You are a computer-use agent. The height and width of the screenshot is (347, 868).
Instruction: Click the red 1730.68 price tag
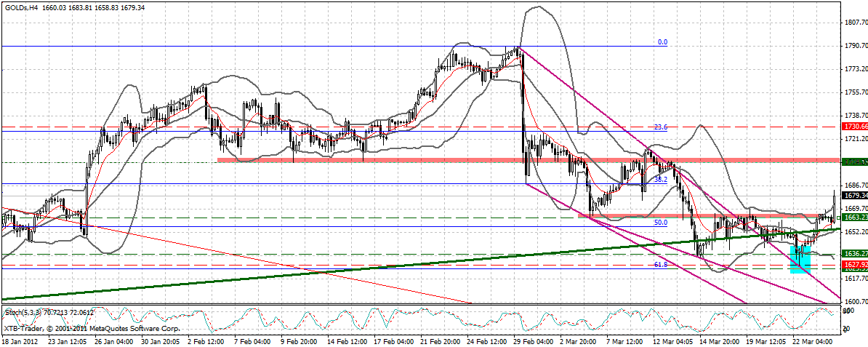click(x=854, y=127)
